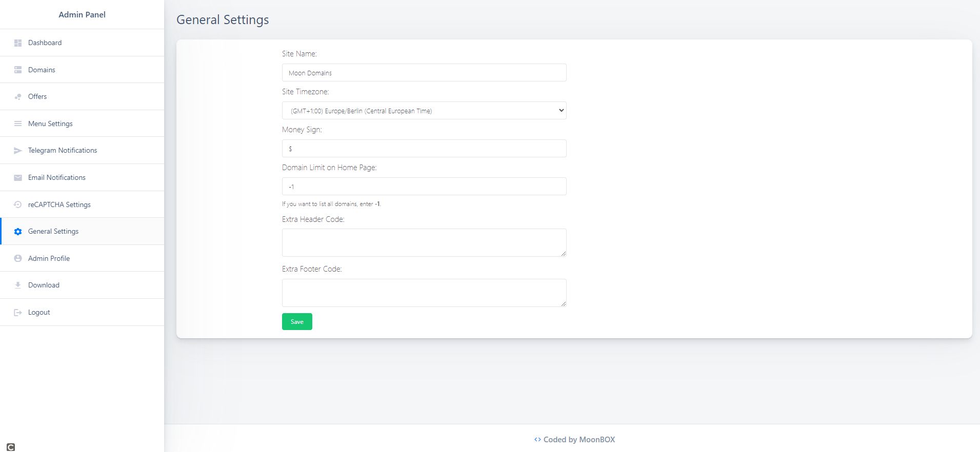
Task: Focus the Domain Limit on Home Page field
Action: (424, 187)
